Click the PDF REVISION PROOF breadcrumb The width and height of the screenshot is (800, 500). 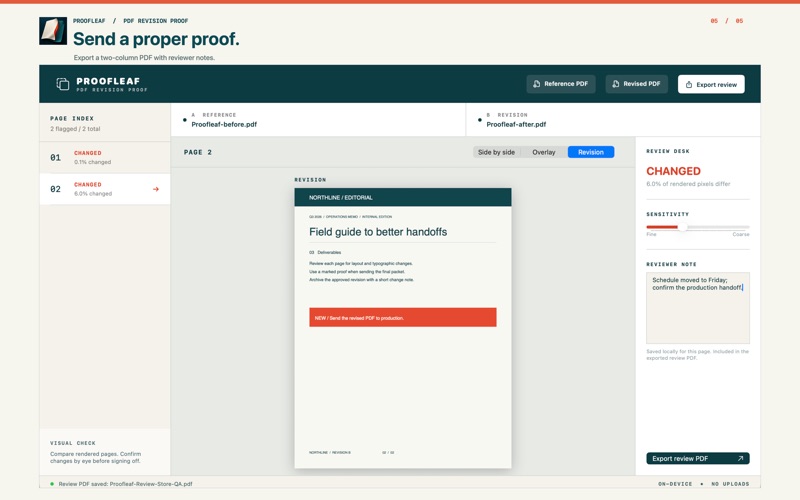coord(156,21)
